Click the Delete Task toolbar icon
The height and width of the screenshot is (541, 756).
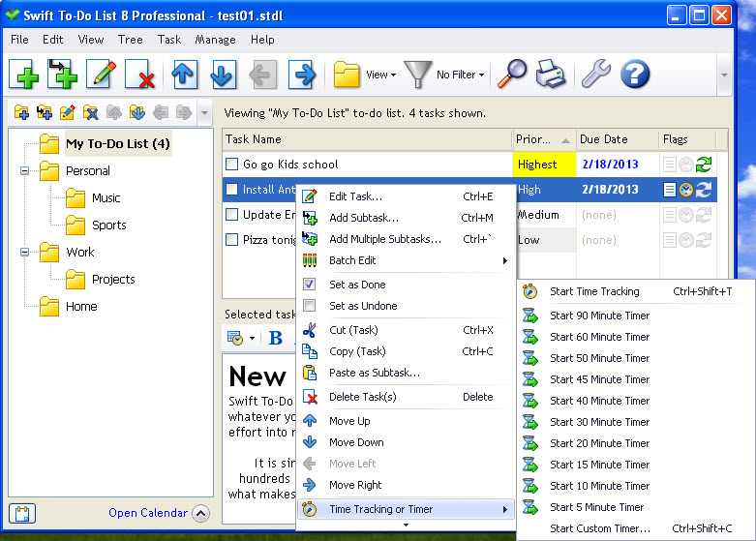(139, 75)
